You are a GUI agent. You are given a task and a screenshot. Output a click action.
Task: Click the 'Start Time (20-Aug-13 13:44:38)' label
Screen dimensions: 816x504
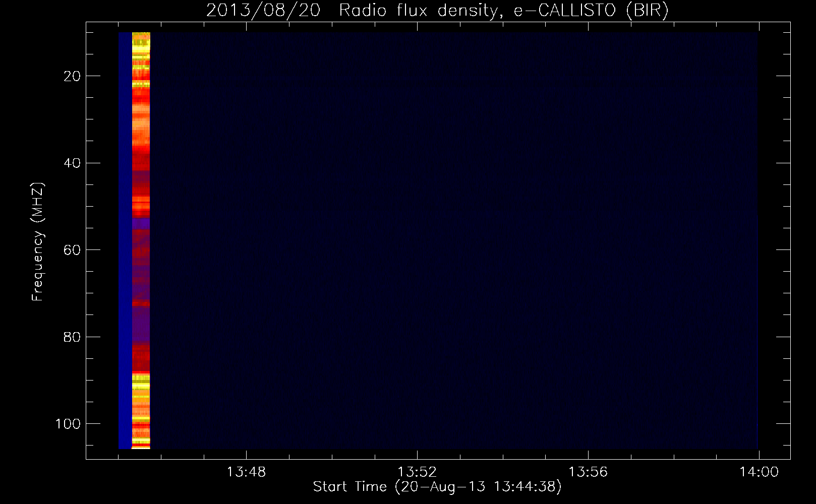pos(437,487)
